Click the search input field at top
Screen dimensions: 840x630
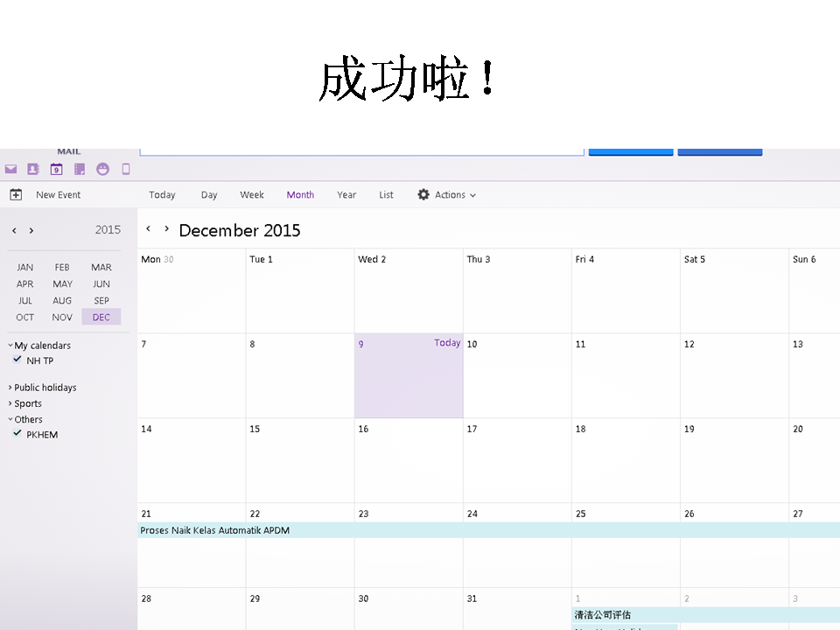361,151
